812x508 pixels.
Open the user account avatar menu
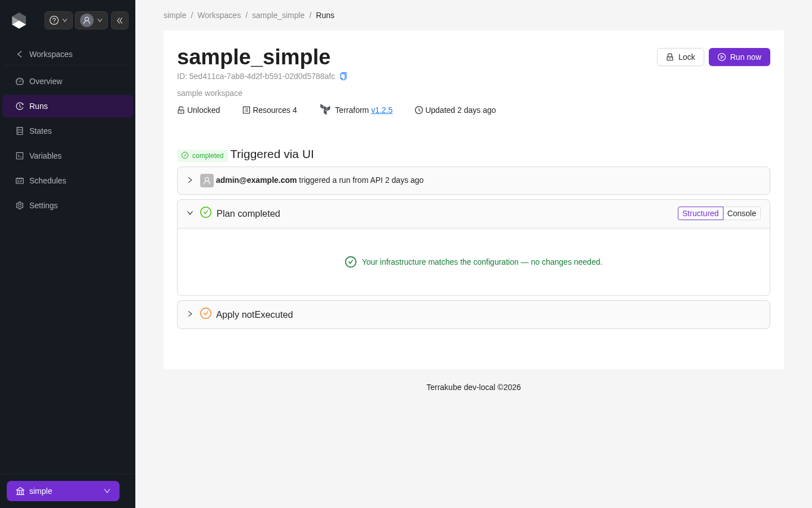(x=91, y=20)
